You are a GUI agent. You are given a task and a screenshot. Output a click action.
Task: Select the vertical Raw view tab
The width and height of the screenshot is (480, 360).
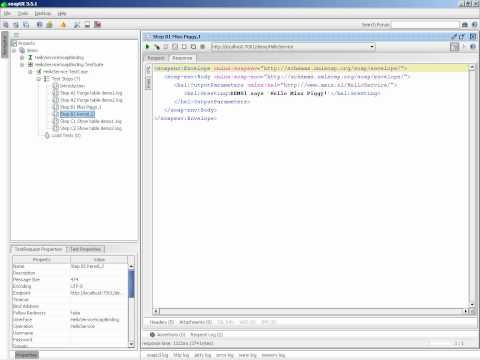(148, 83)
